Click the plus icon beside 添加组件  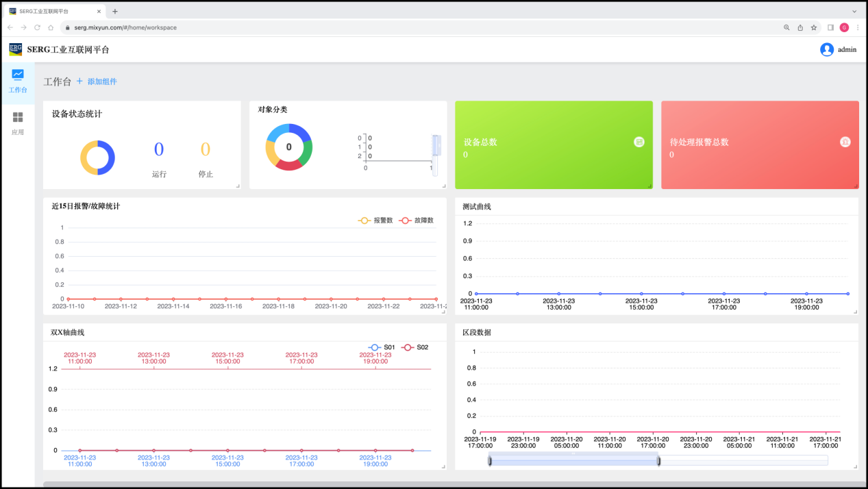[x=79, y=81]
